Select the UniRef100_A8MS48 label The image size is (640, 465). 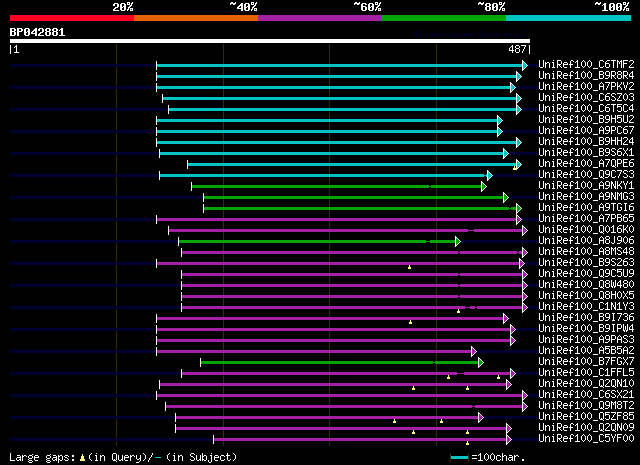tap(586, 251)
